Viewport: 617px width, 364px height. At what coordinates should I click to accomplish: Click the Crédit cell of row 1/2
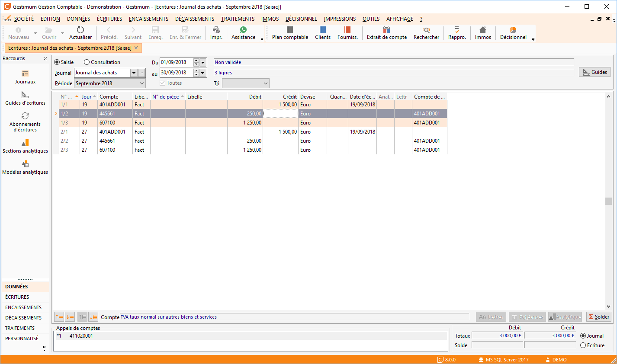280,114
